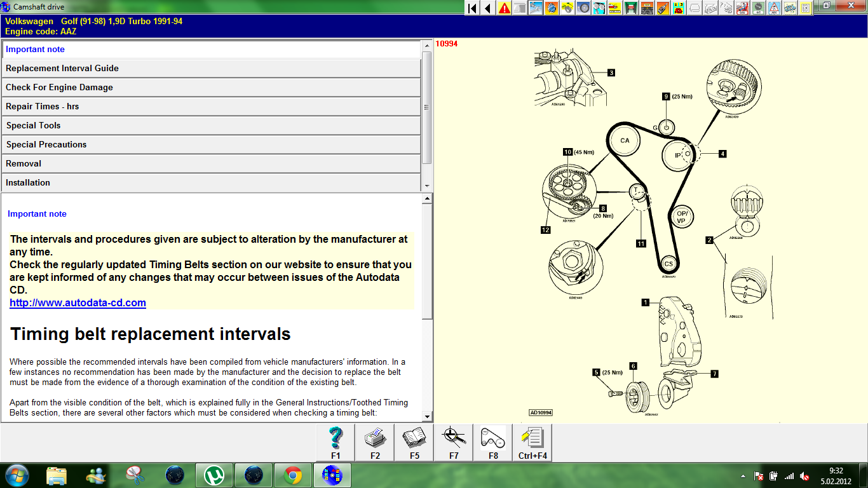The width and height of the screenshot is (868, 488).
Task: Open help with the F1 question mark button
Action: pyautogui.click(x=336, y=442)
